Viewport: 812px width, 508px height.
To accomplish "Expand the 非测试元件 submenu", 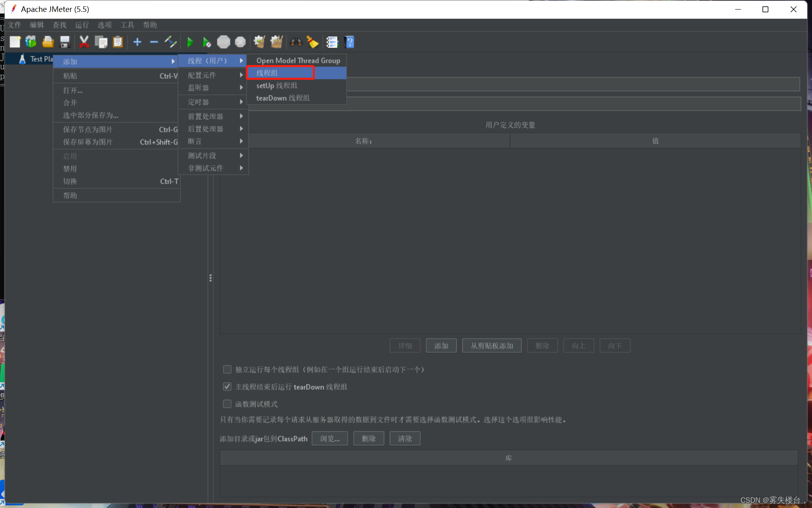I will coord(213,168).
